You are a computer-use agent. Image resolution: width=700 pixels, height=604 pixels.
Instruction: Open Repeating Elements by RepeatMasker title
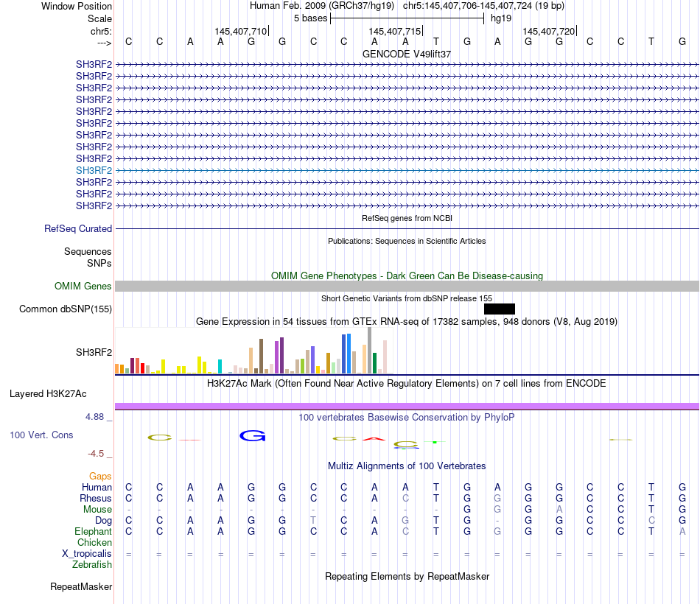pyautogui.click(x=407, y=576)
